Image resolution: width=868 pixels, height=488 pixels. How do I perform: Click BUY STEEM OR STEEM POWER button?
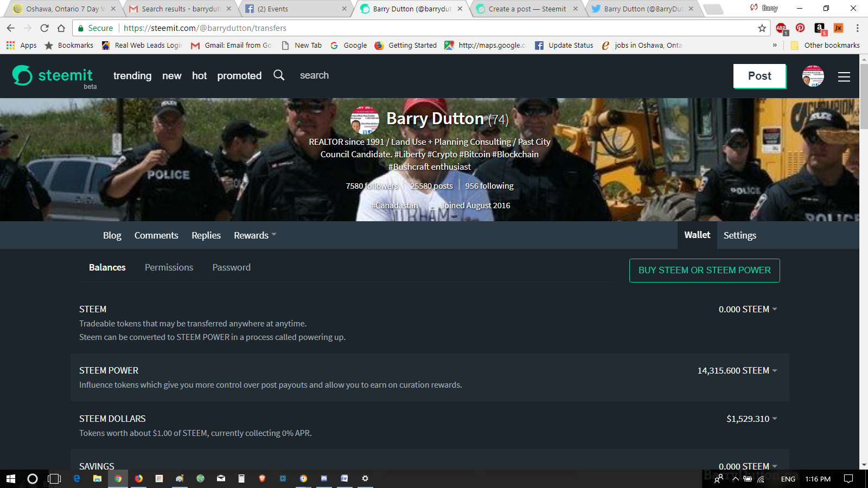pyautogui.click(x=704, y=270)
